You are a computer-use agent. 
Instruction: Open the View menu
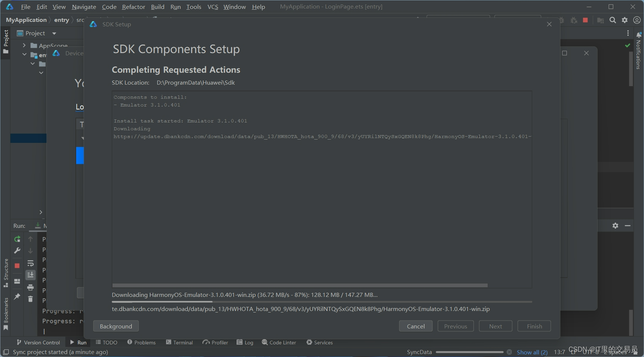click(x=59, y=7)
